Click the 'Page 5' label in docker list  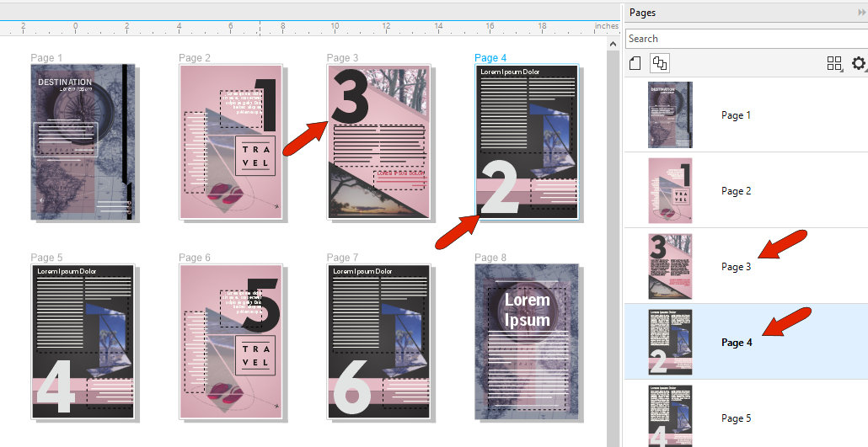pyautogui.click(x=736, y=418)
